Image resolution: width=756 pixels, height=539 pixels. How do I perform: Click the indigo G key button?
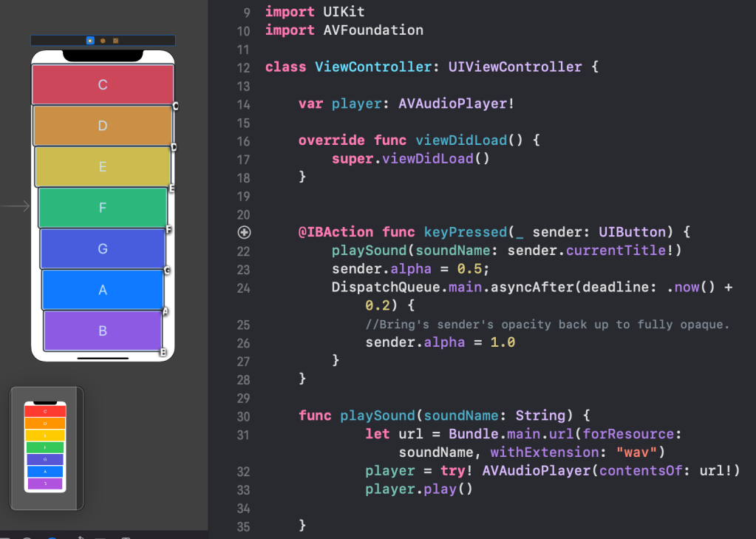[x=103, y=249]
